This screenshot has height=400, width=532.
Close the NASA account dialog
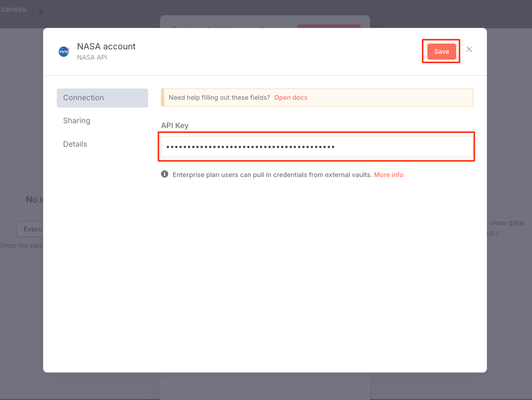click(469, 49)
